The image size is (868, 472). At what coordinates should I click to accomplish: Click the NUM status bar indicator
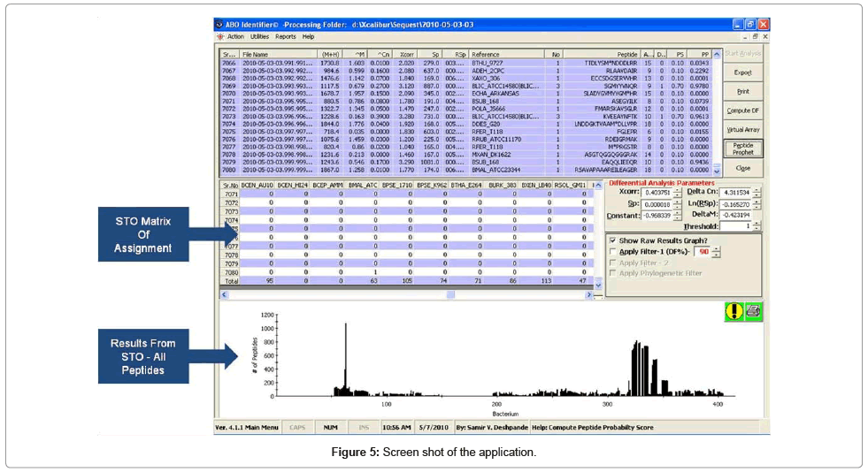tap(331, 428)
